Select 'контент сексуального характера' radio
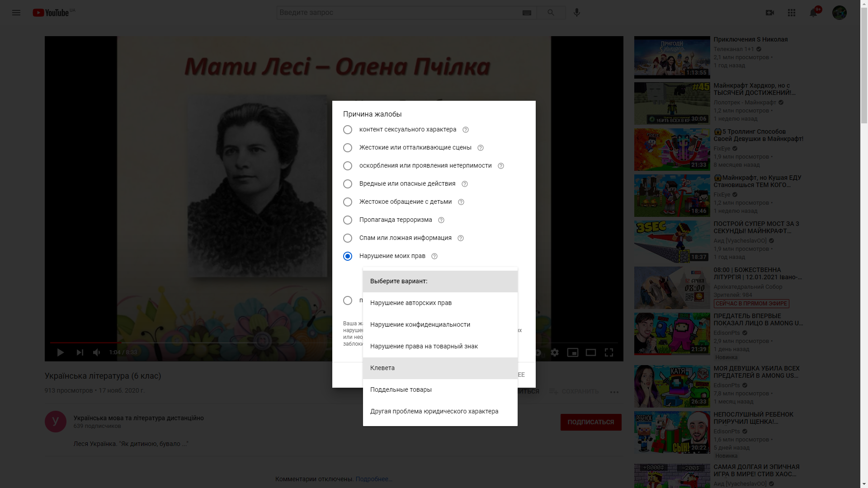 pos(348,130)
